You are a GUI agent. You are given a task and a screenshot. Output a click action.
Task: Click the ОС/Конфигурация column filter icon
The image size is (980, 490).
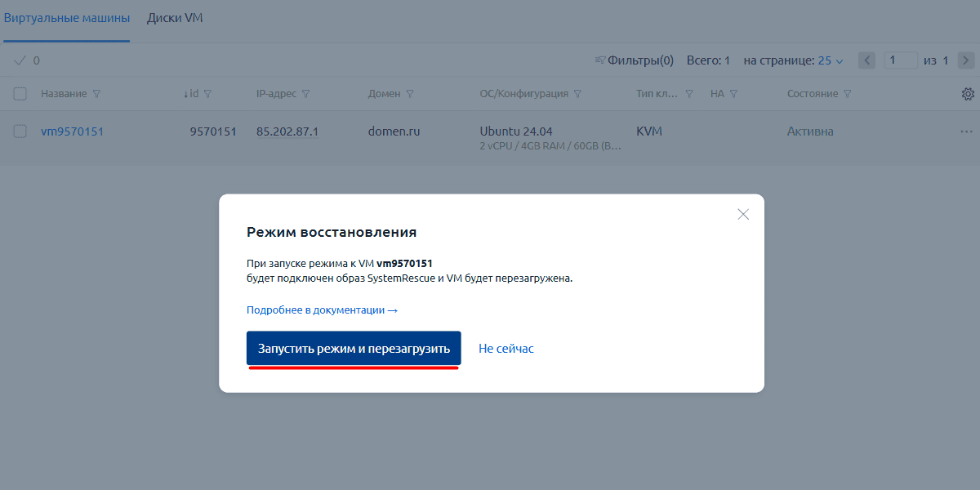click(577, 94)
